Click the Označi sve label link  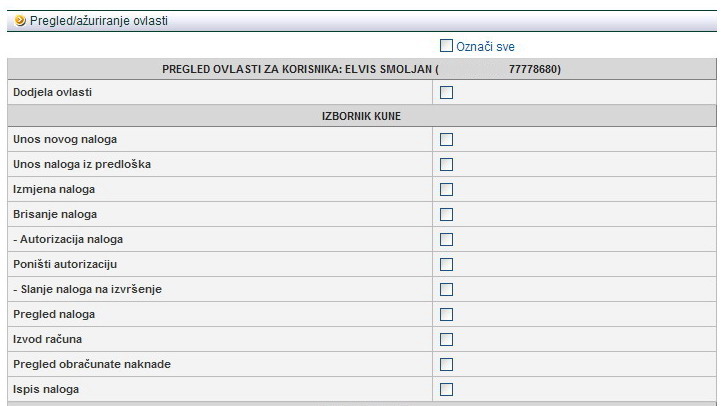[x=485, y=47]
